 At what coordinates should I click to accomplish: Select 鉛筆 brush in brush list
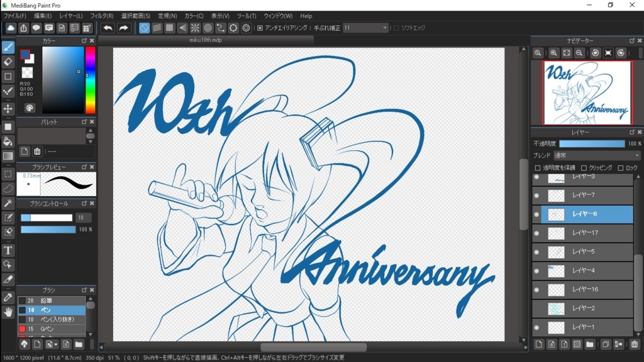[x=52, y=300]
